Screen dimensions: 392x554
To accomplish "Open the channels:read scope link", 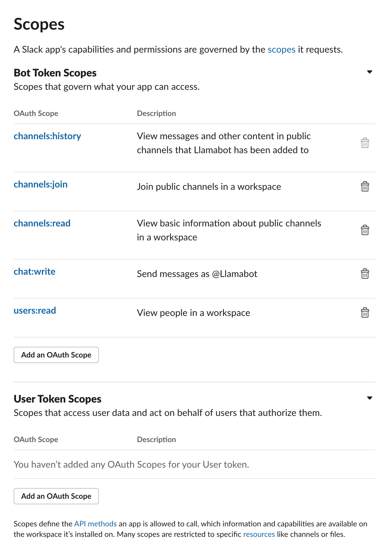I will [x=42, y=223].
